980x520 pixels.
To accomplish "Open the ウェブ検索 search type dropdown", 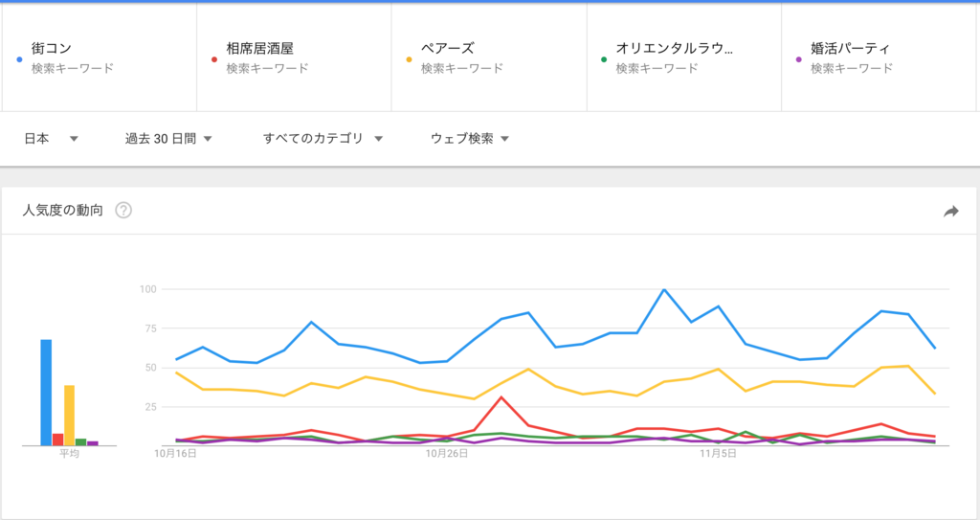I will click(x=470, y=138).
